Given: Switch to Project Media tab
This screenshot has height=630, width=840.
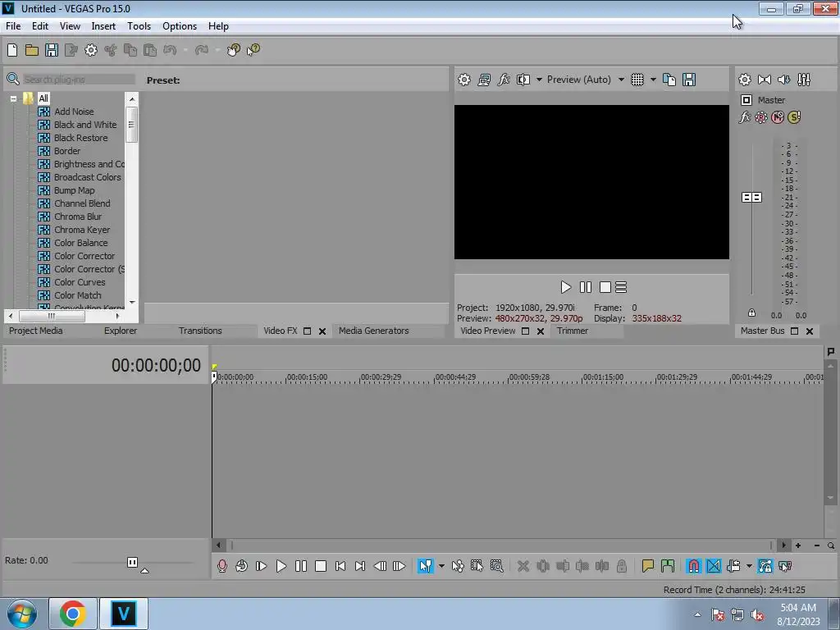Looking at the screenshot, I should [36, 331].
